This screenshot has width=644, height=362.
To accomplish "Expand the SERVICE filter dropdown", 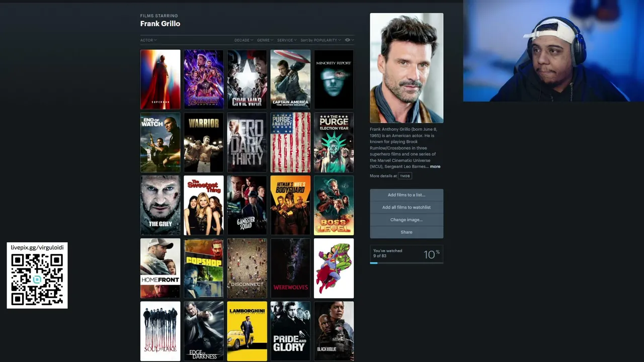I will [x=287, y=40].
